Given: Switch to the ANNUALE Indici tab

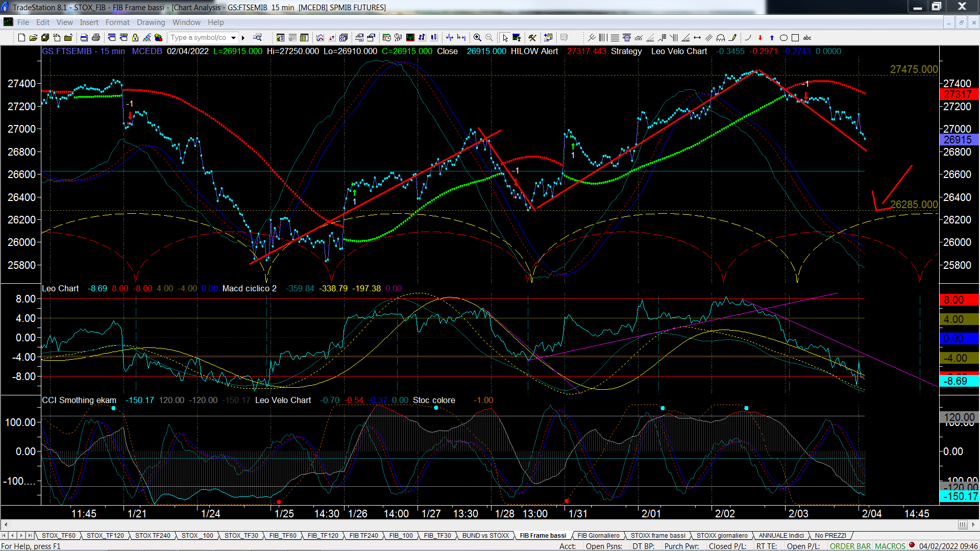Looking at the screenshot, I should (781, 535).
